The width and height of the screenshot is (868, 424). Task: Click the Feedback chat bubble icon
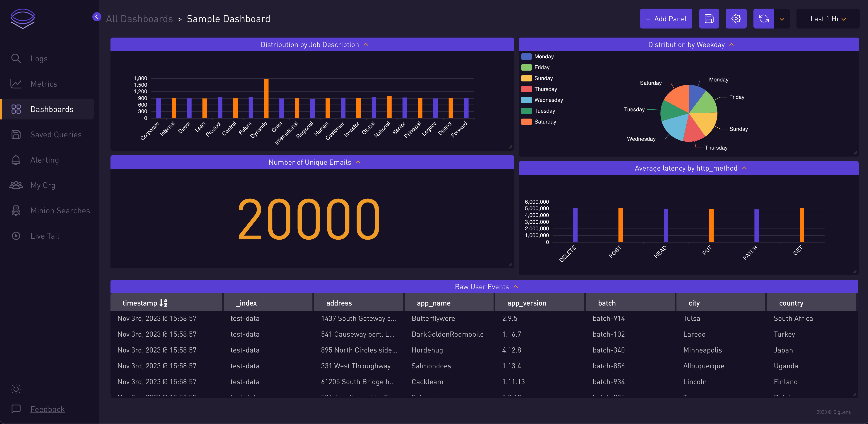16,409
